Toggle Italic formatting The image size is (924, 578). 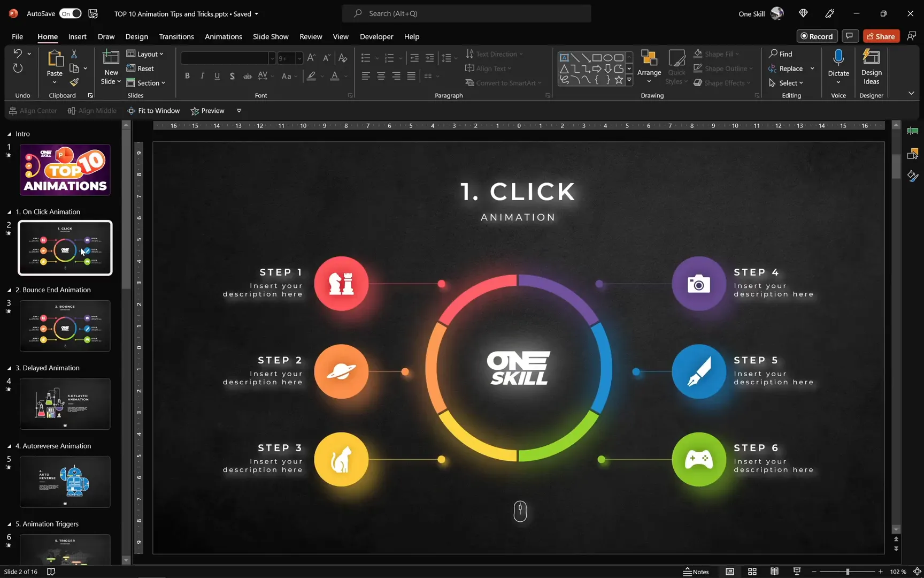[x=202, y=76]
